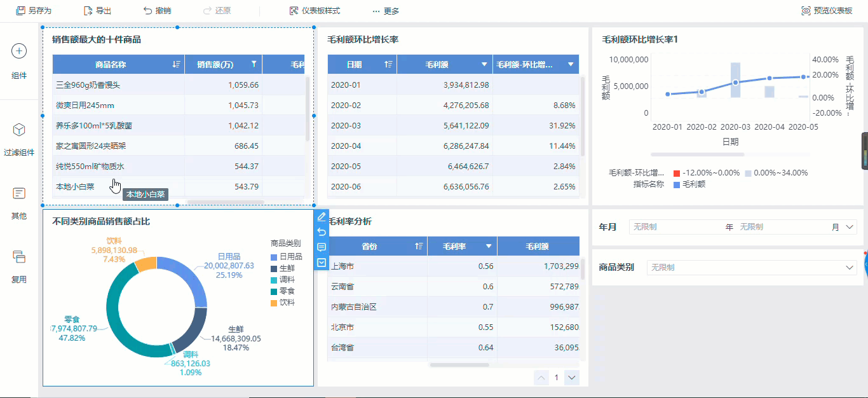This screenshot has height=398, width=868.
Task: Click the Redo (还原) button
Action: click(217, 11)
